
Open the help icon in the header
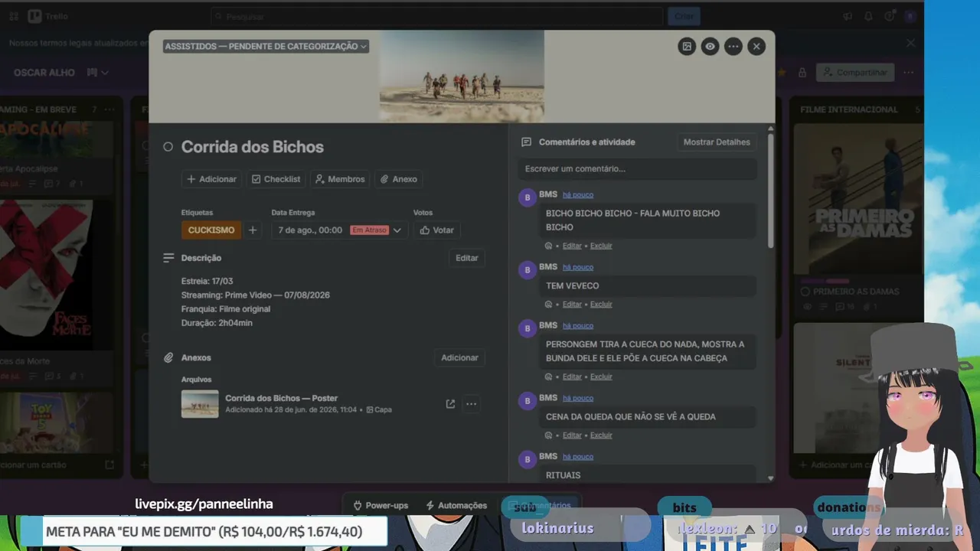point(889,16)
